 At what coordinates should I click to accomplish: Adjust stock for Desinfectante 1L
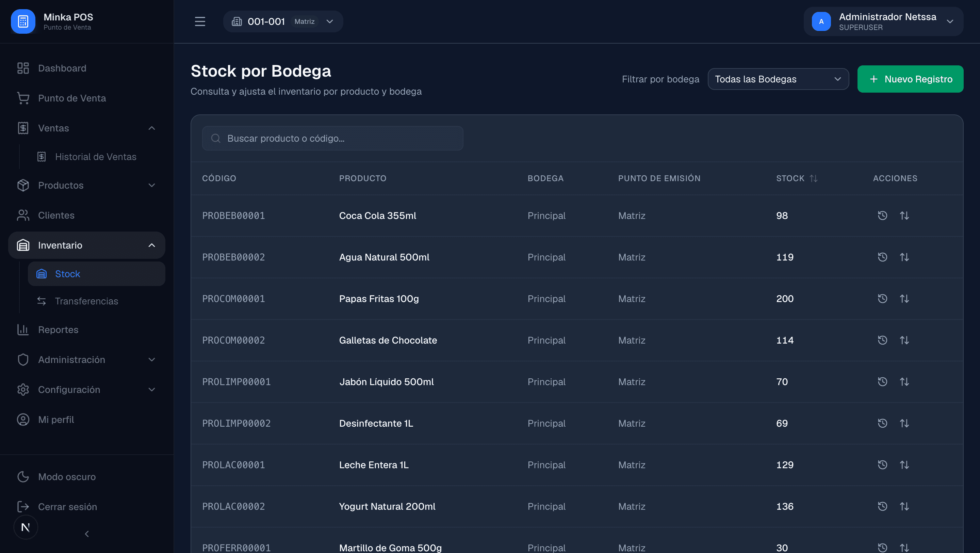(x=904, y=423)
